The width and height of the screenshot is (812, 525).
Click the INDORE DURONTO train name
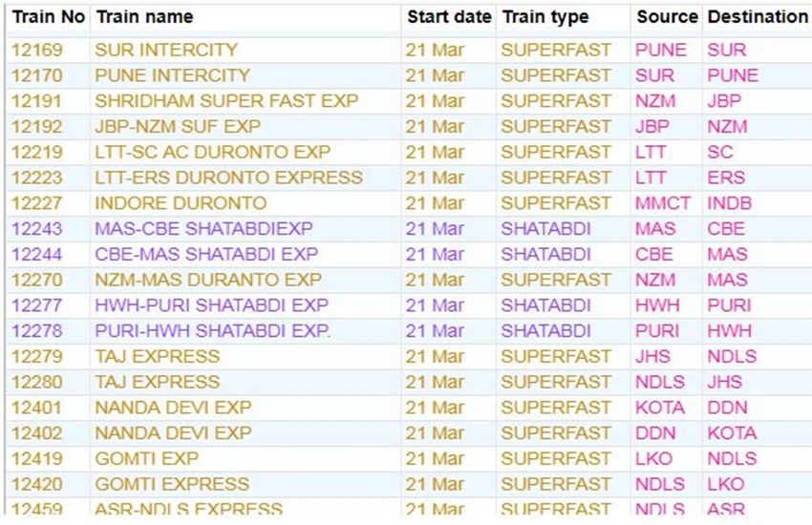click(181, 203)
